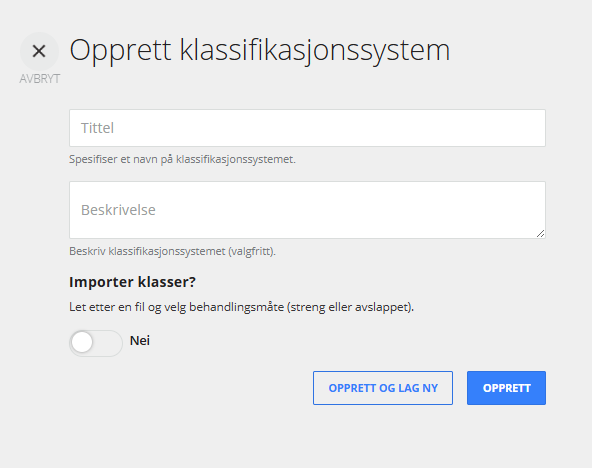Click the OPPRETT OG LAG NY button

[383, 388]
